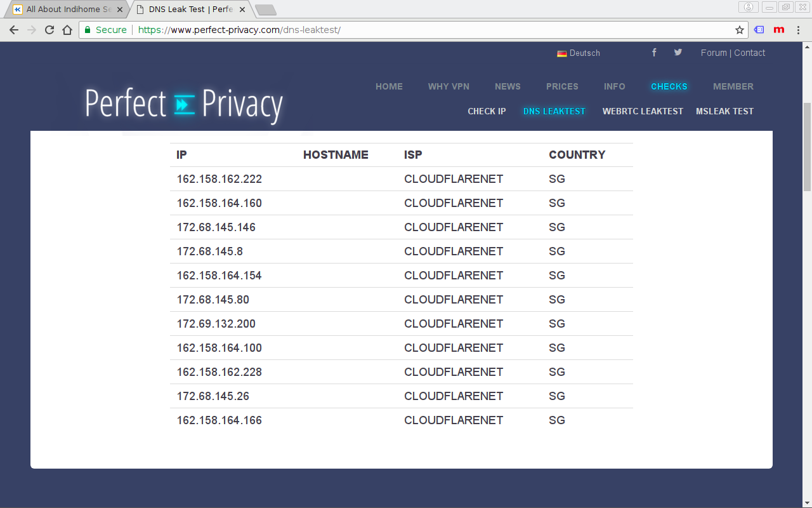The image size is (812, 508).
Task: Go to the CHECK IP page
Action: pyautogui.click(x=487, y=111)
